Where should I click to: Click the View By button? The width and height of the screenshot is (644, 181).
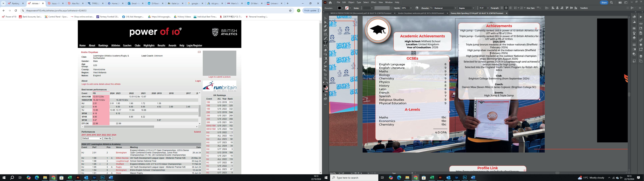coord(108,138)
